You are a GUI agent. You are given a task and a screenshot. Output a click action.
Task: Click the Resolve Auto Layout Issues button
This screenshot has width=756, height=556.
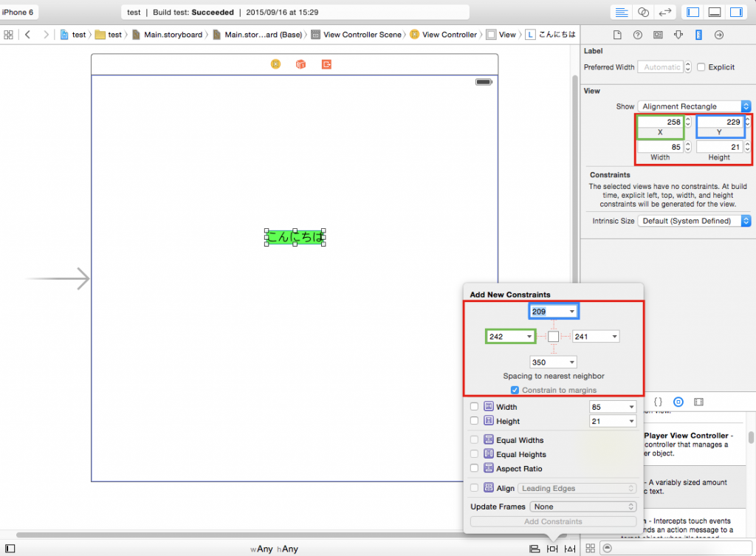coord(570,549)
